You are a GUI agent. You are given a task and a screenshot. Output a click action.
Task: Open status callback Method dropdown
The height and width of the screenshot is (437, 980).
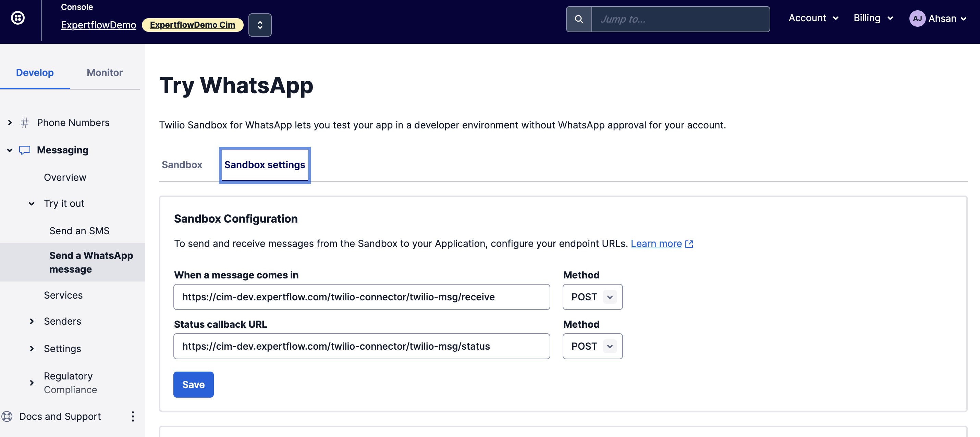point(592,346)
